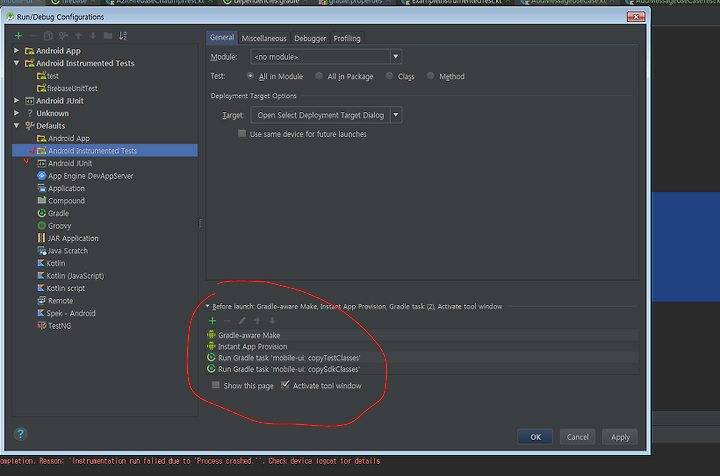Screen dimensions: 720x476
Task: Select All in Package radio button
Action: (x=319, y=76)
